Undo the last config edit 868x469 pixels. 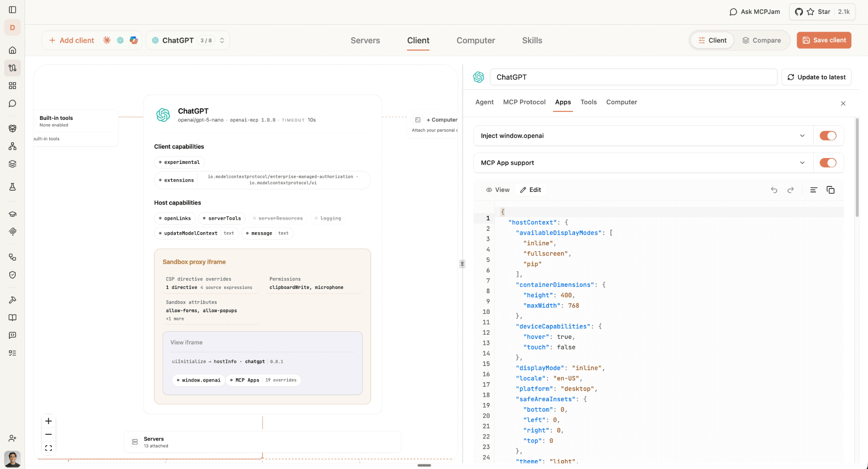774,190
